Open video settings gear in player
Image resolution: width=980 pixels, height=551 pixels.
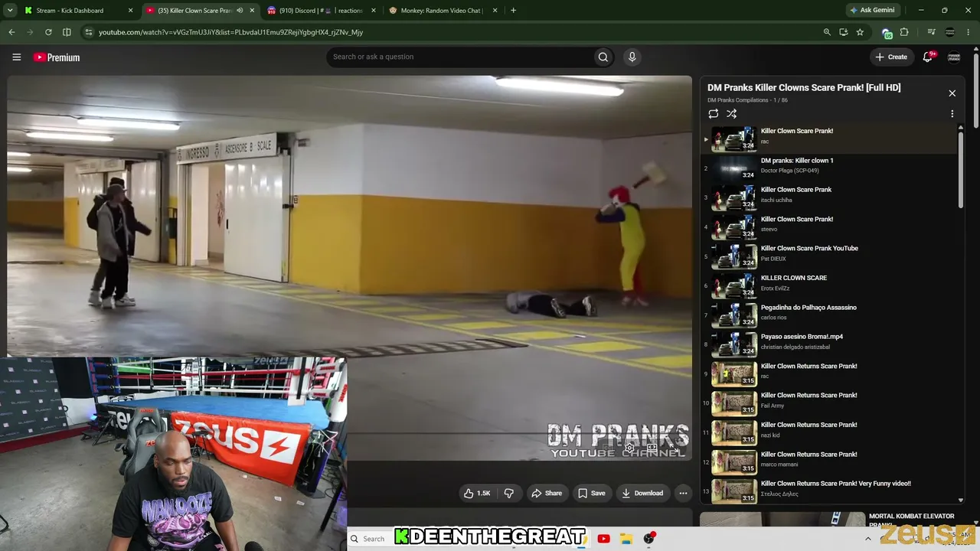point(629,448)
